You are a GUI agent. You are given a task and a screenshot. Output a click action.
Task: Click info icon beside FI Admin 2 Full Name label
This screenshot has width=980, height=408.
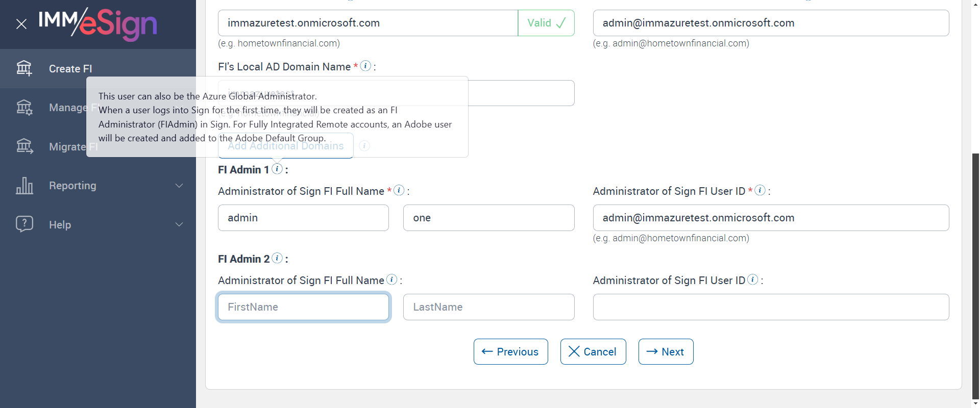click(x=391, y=279)
